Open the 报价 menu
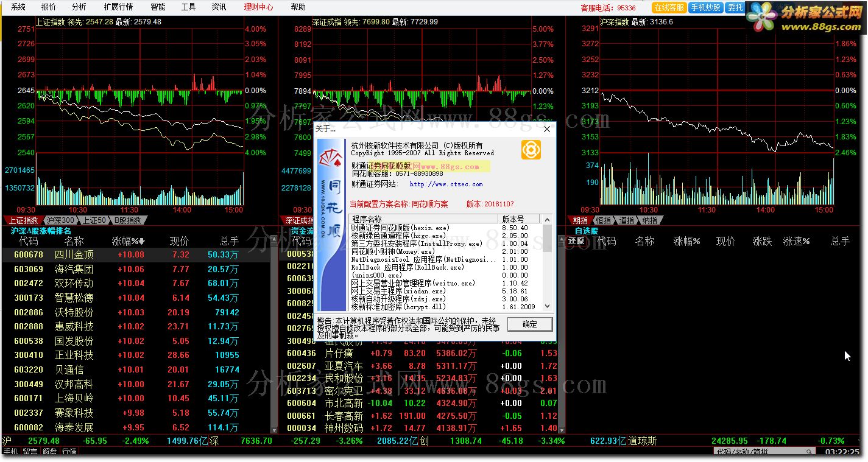Image resolution: width=868 pixels, height=462 pixels. 49,7
